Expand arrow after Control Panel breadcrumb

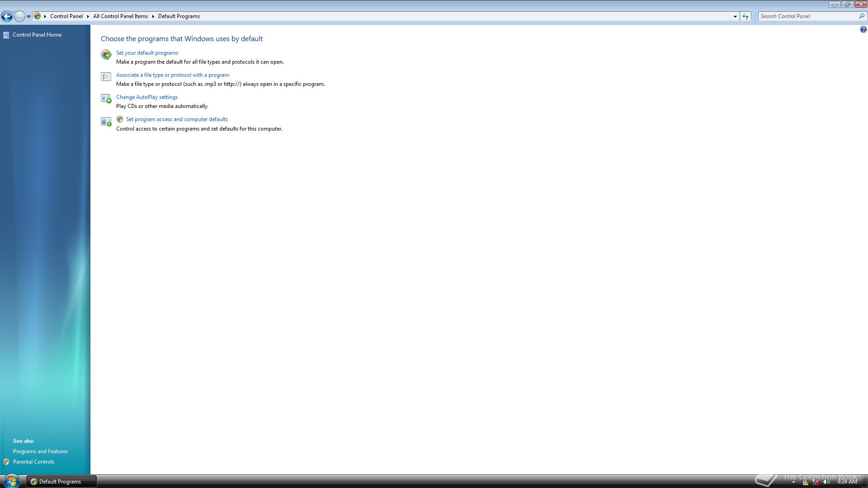click(x=88, y=16)
